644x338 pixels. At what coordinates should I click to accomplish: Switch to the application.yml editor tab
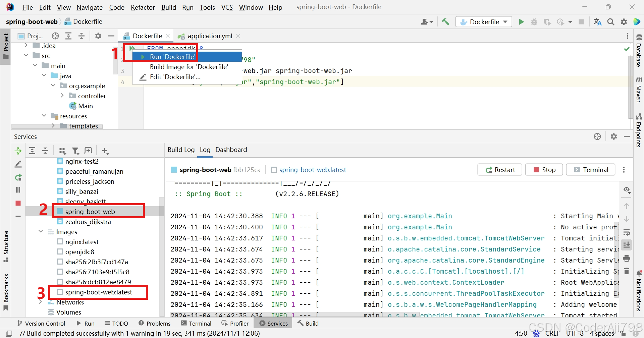point(210,36)
